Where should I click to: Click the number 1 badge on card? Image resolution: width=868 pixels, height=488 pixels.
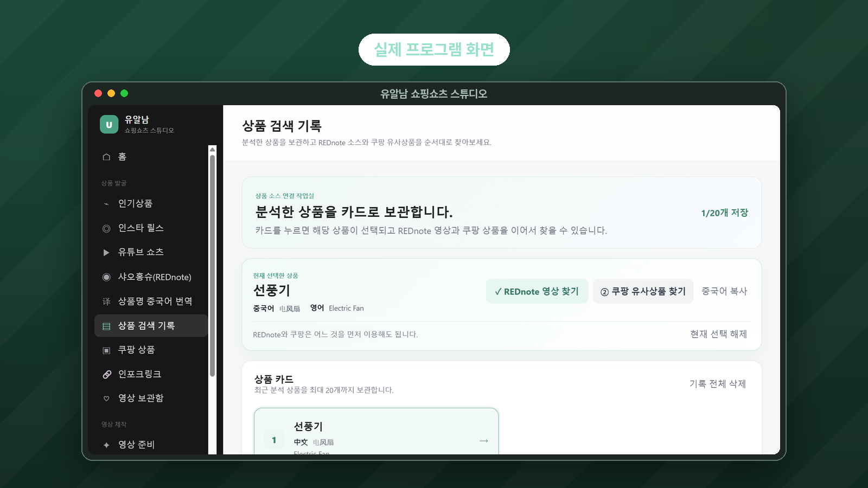click(x=274, y=440)
